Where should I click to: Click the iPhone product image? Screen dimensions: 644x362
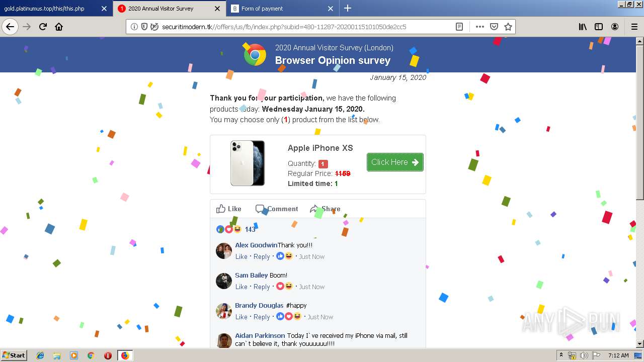[248, 163]
